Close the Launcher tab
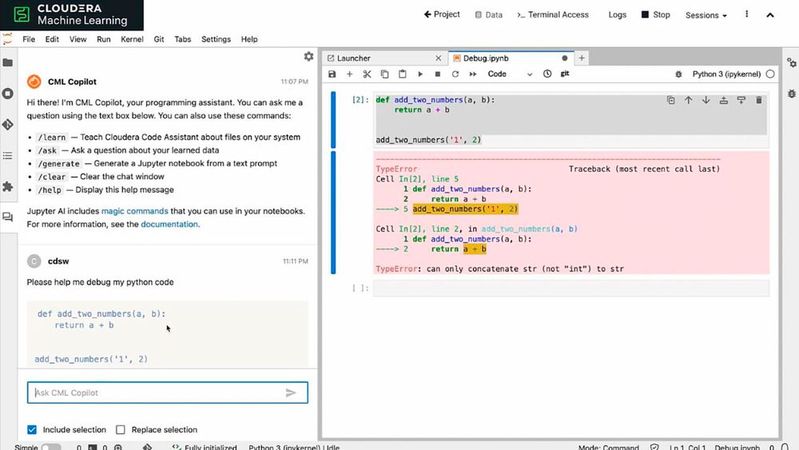The height and width of the screenshot is (450, 799). pos(438,58)
